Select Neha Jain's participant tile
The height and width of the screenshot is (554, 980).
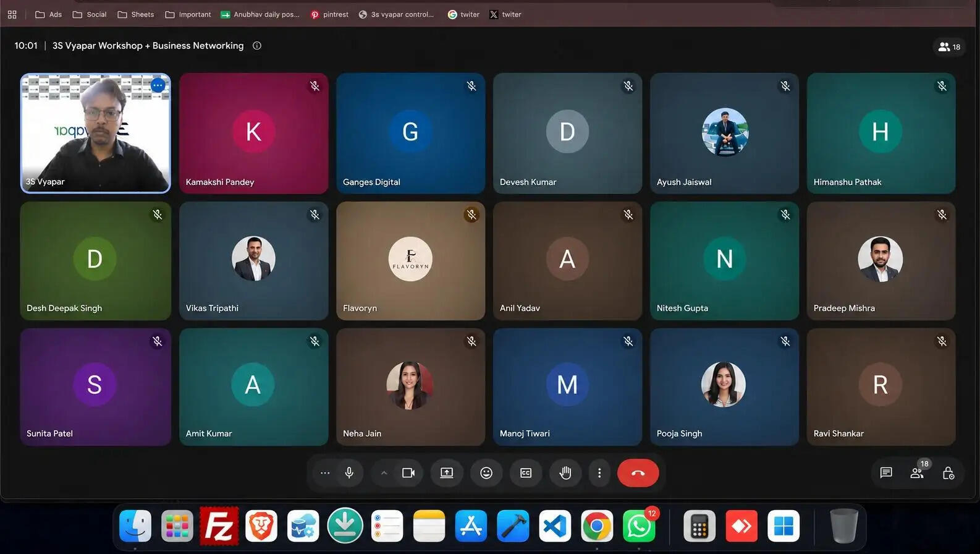pos(411,387)
